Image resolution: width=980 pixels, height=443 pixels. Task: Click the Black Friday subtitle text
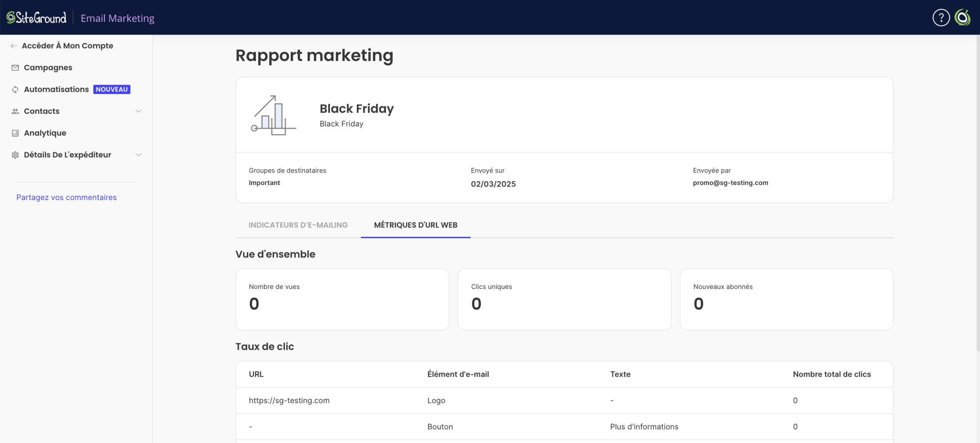tap(341, 124)
